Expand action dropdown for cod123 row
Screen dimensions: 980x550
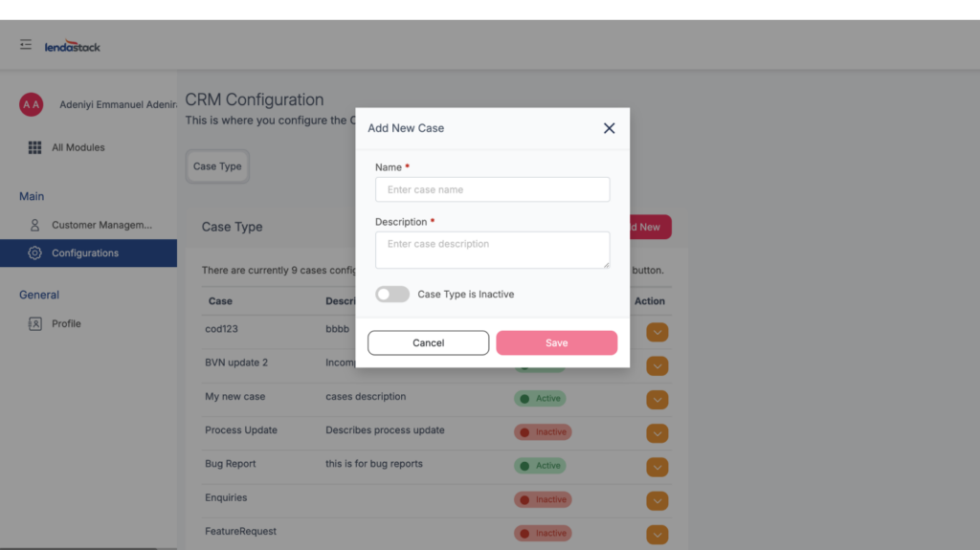(657, 332)
